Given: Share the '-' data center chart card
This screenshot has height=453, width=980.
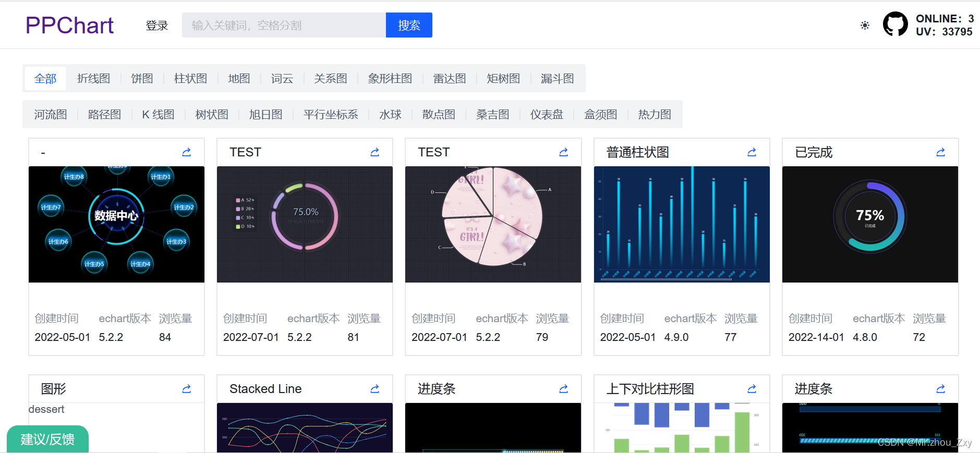Looking at the screenshot, I should click(x=186, y=152).
